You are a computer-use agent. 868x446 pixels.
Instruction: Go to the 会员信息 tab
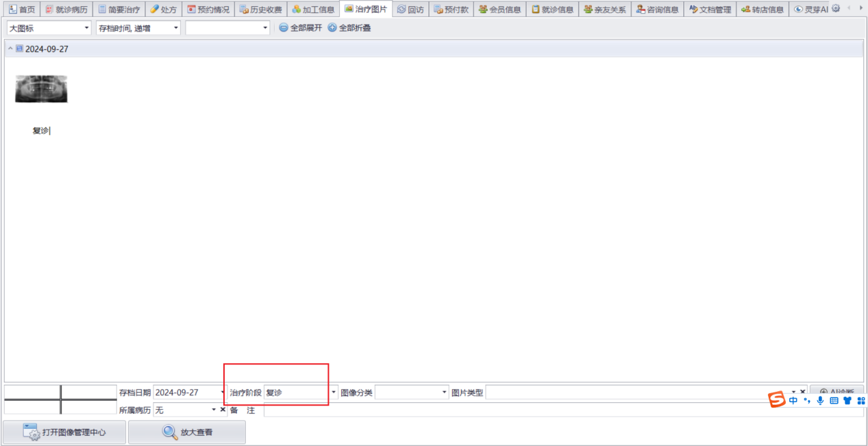tap(499, 10)
